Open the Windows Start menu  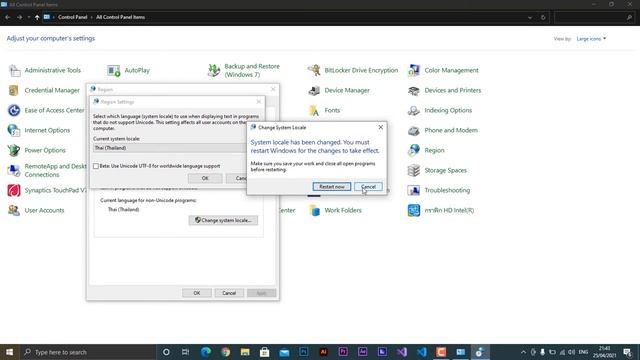click(x=9, y=352)
